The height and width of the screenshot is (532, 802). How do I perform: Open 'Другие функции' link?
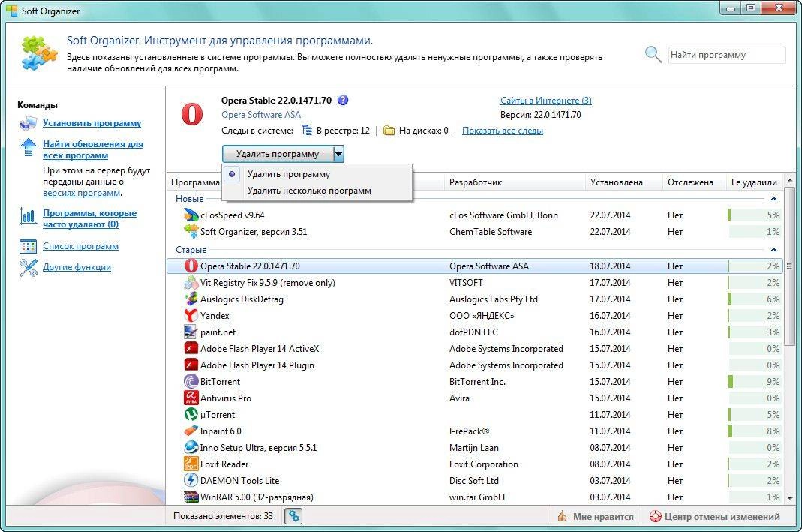click(x=77, y=267)
